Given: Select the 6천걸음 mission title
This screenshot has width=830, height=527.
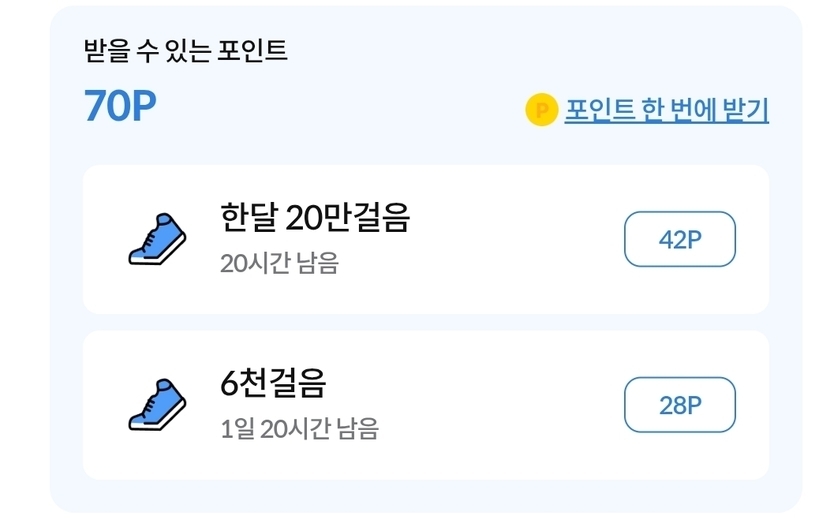Looking at the screenshot, I should pos(272,382).
